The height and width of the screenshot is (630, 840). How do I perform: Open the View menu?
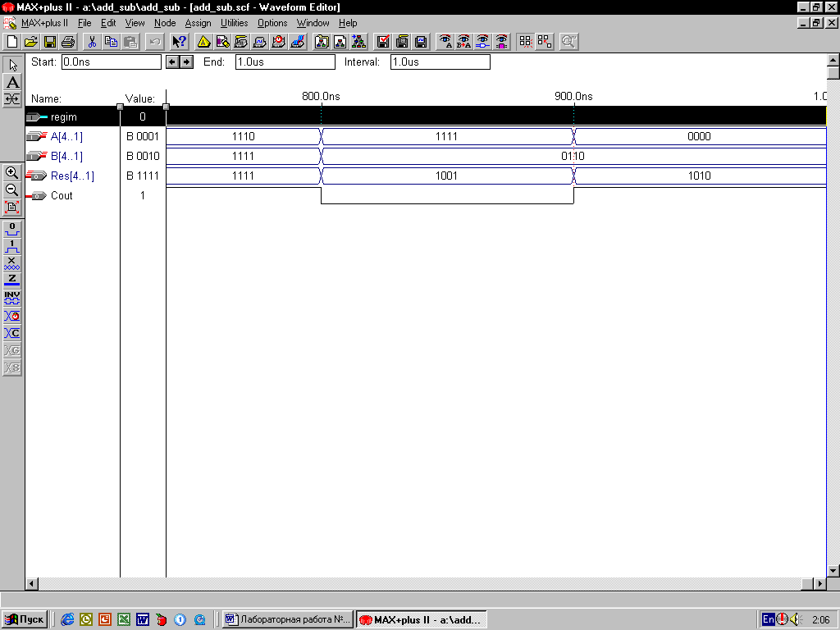click(x=135, y=23)
